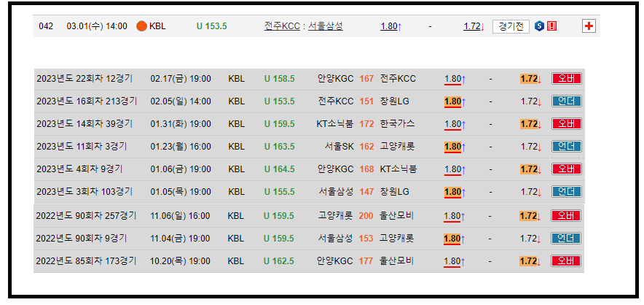
Task: Select highlighted 1.80 odds for 전주KCC vs 창원LG
Action: pyautogui.click(x=453, y=101)
